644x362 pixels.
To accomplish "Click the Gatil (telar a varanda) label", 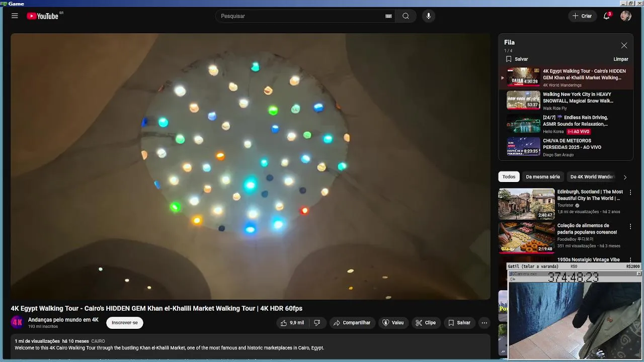I will (x=533, y=266).
